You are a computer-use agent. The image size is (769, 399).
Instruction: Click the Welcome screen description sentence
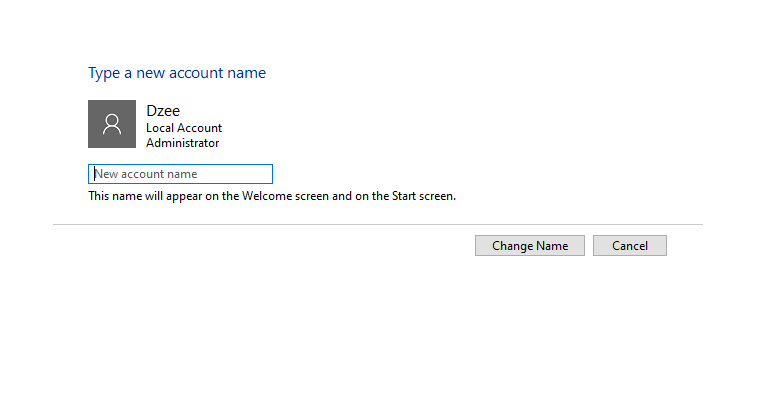pyautogui.click(x=272, y=196)
